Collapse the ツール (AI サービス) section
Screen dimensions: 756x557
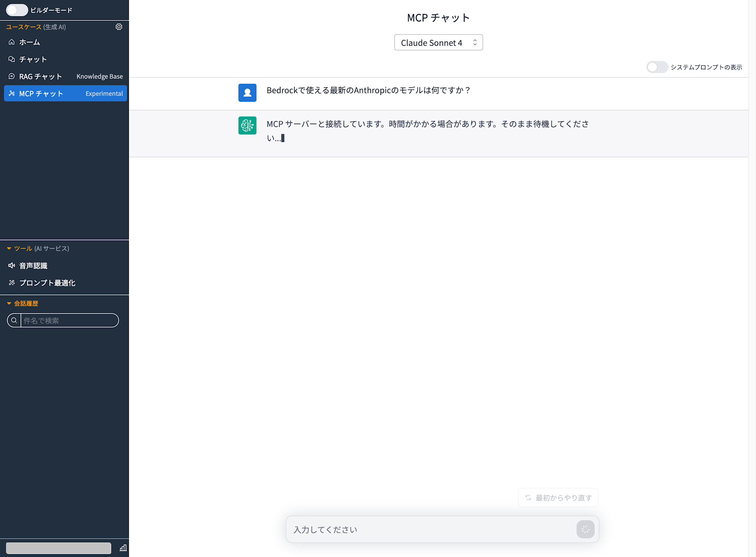(9, 248)
